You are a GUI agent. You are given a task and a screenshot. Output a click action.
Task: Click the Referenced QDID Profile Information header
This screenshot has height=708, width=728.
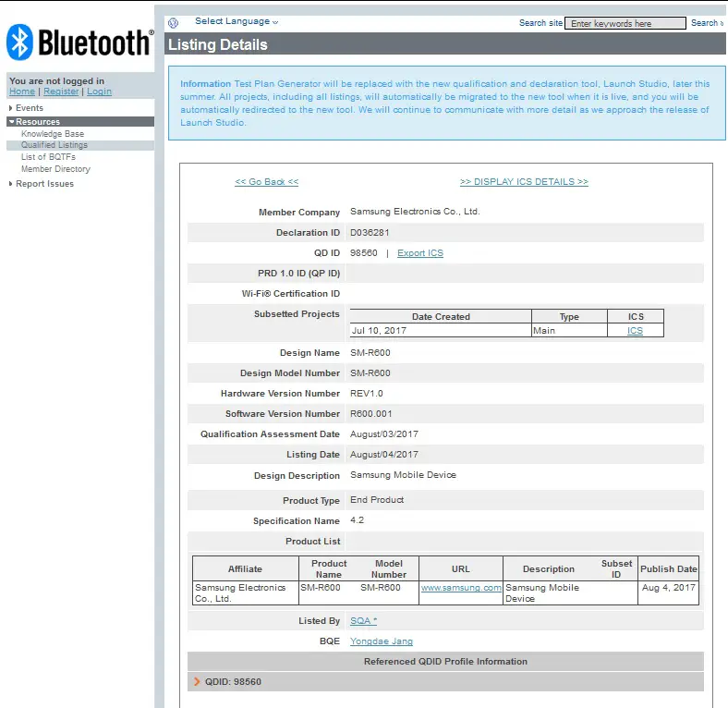[x=445, y=662]
